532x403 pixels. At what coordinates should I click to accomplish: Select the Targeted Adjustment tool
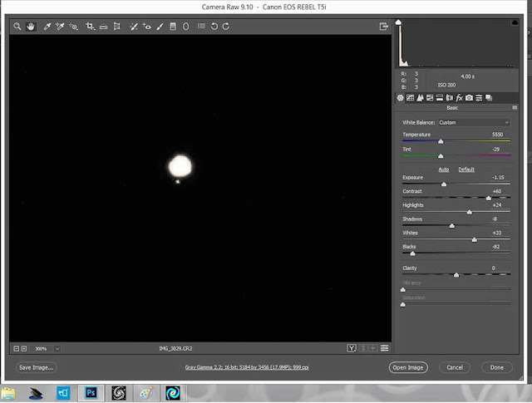click(x=74, y=26)
